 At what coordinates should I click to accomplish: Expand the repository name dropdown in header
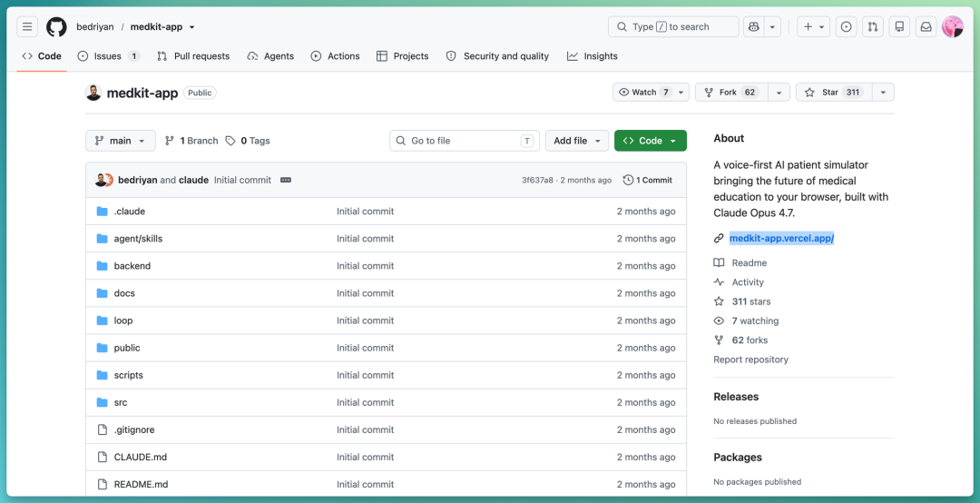191,27
